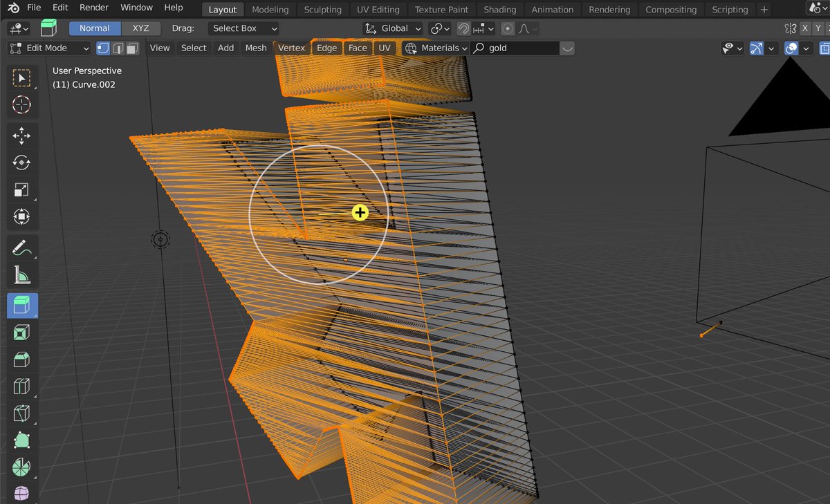Select the Inset Faces tool

point(22,333)
